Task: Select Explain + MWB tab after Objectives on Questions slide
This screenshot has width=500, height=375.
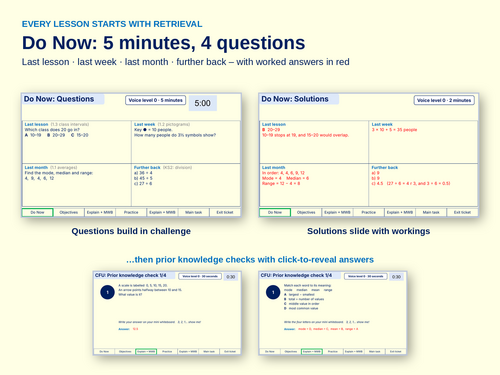Action: pyautogui.click(x=100, y=212)
